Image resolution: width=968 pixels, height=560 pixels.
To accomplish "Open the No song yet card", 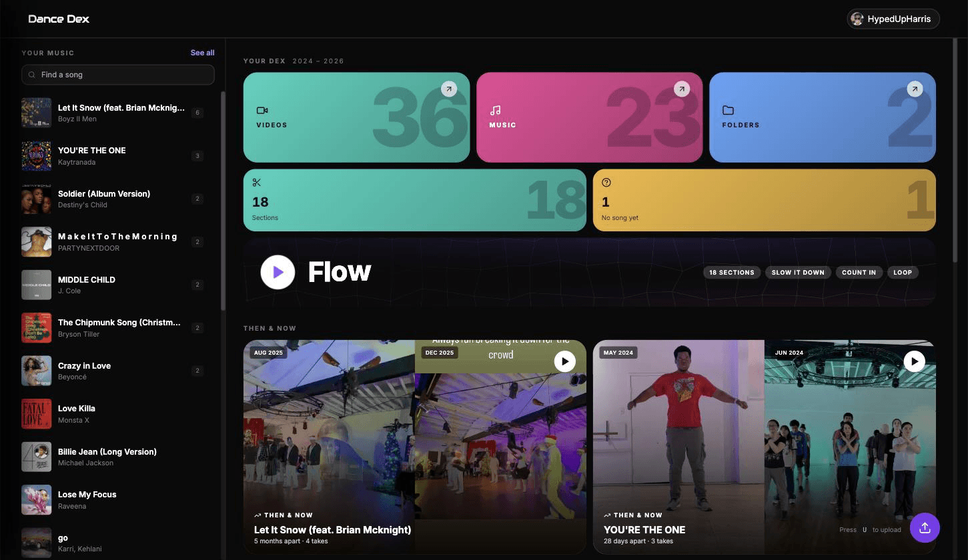I will [764, 200].
